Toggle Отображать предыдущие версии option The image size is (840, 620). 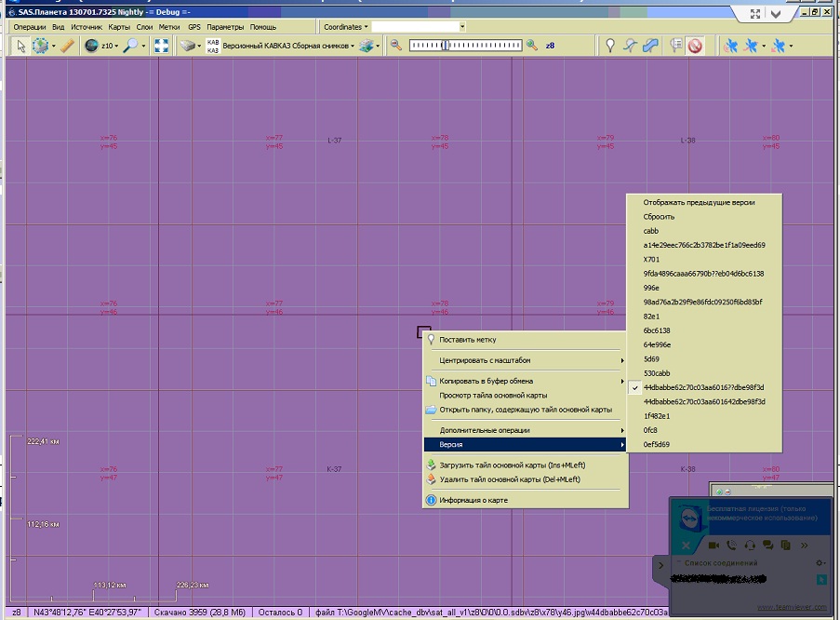tap(699, 202)
